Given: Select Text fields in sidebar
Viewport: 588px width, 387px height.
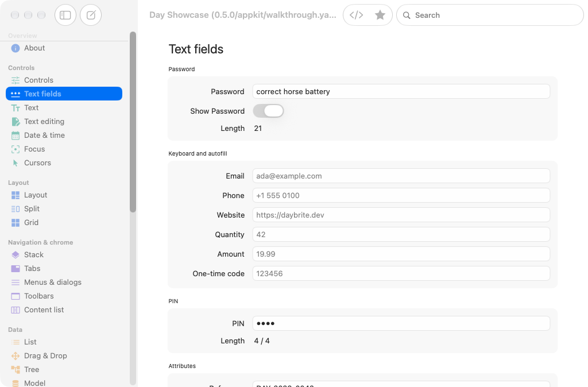Looking at the screenshot, I should [x=64, y=94].
